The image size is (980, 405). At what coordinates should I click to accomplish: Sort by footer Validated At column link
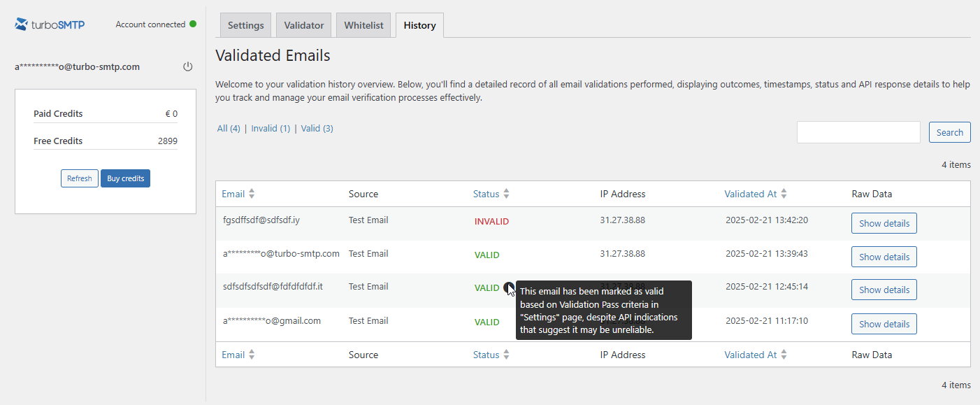pos(751,355)
